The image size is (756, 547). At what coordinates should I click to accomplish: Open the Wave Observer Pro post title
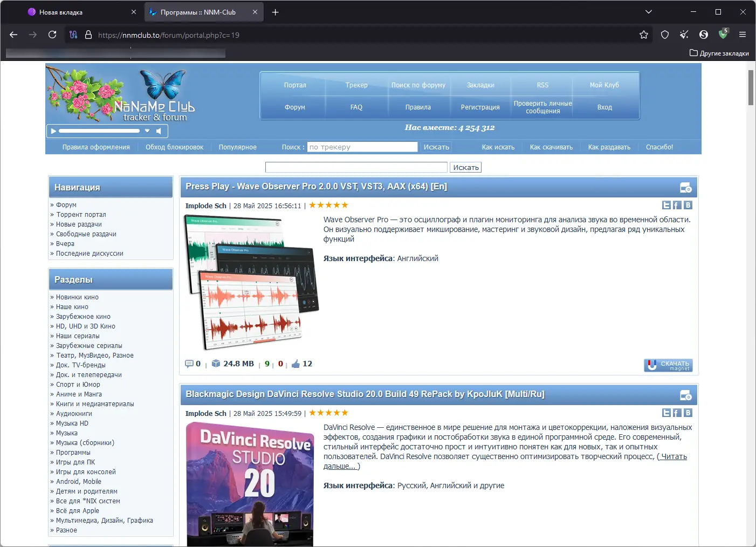(x=317, y=187)
